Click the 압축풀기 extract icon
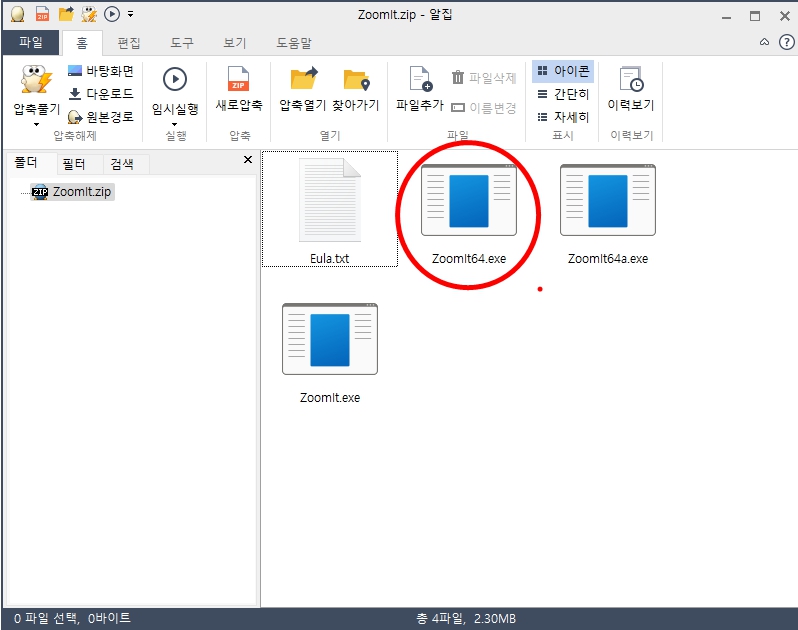The width and height of the screenshot is (798, 630). pyautogui.click(x=37, y=80)
